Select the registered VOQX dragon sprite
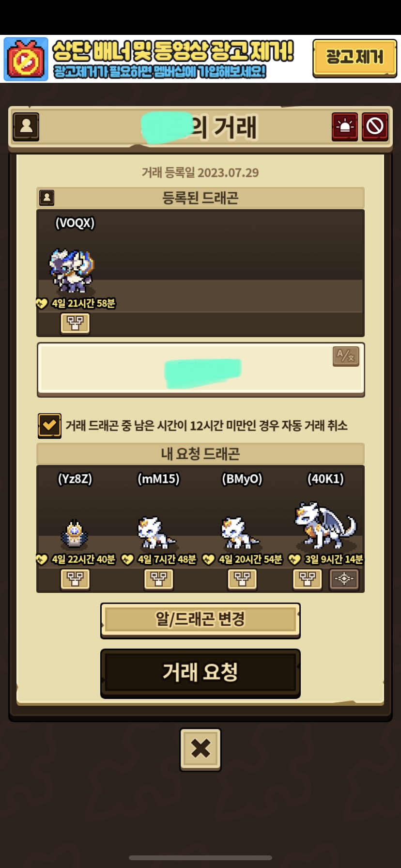 click(x=72, y=271)
